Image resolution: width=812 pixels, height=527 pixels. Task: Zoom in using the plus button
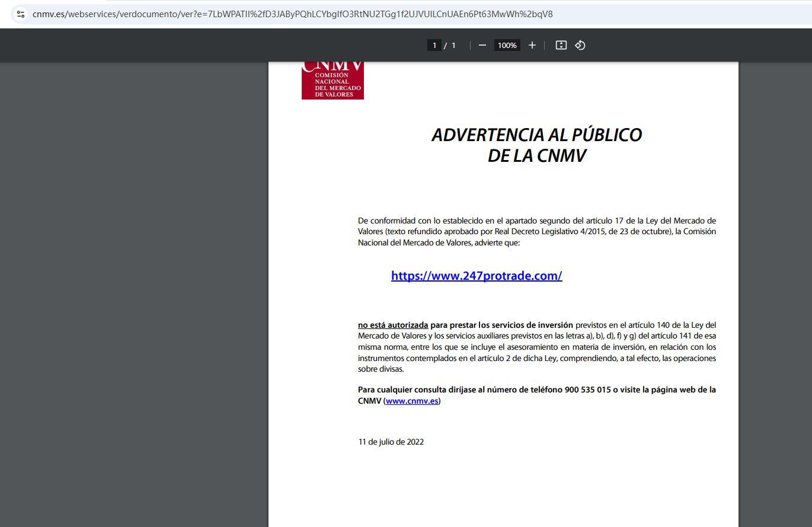(x=532, y=45)
